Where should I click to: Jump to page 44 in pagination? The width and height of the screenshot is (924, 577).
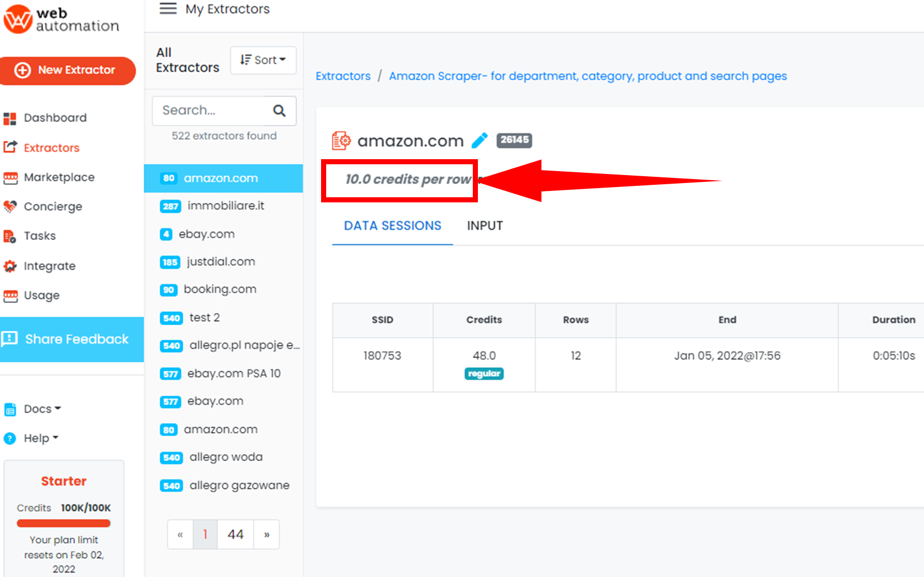pyautogui.click(x=236, y=534)
